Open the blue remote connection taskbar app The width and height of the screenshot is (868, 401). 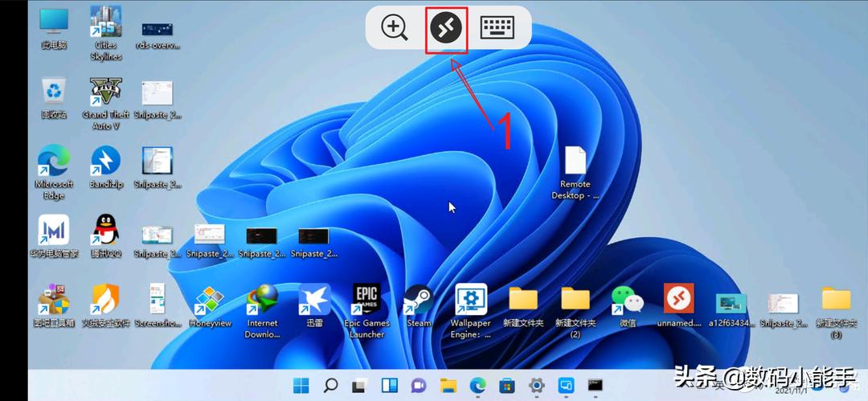(565, 386)
